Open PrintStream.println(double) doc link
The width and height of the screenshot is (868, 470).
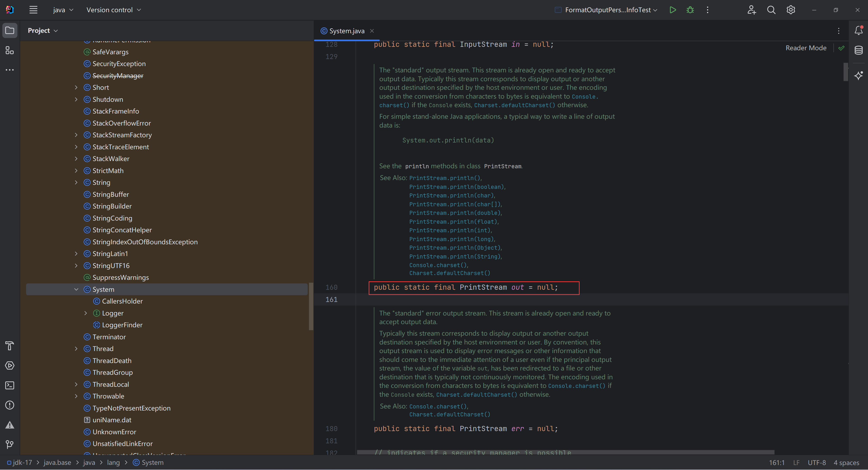pyautogui.click(x=455, y=213)
